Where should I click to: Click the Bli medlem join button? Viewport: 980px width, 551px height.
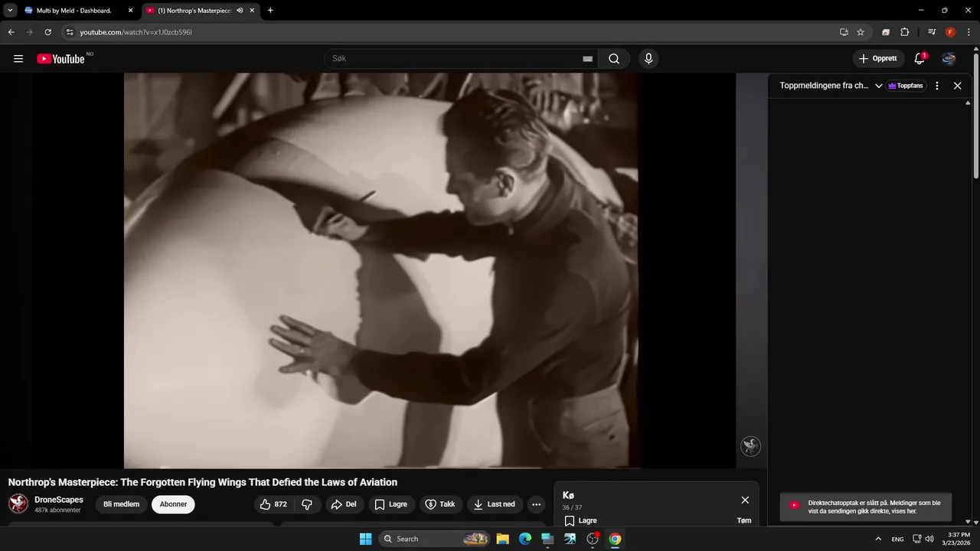122,504
